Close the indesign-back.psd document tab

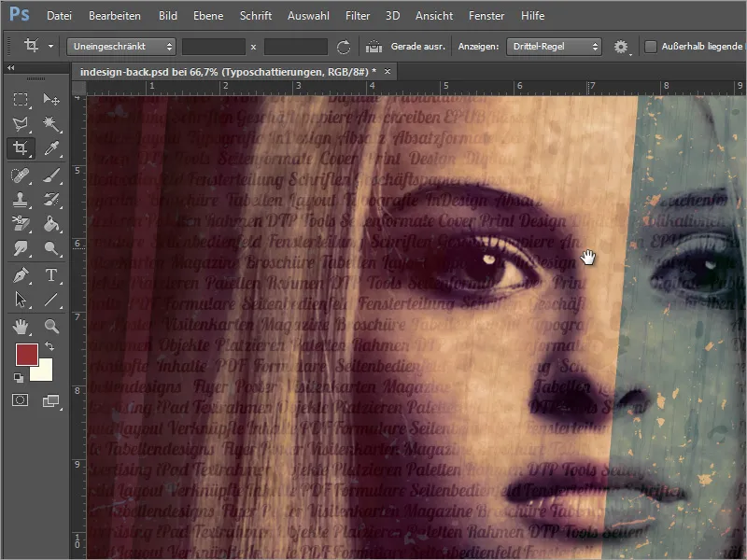tap(388, 72)
